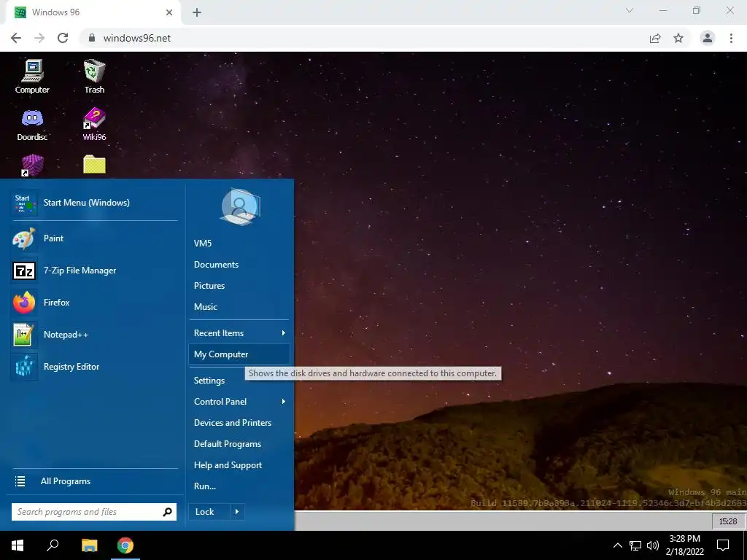Image resolution: width=747 pixels, height=560 pixels.
Task: Open the yellow folder on the desktop
Action: pyautogui.click(x=94, y=164)
